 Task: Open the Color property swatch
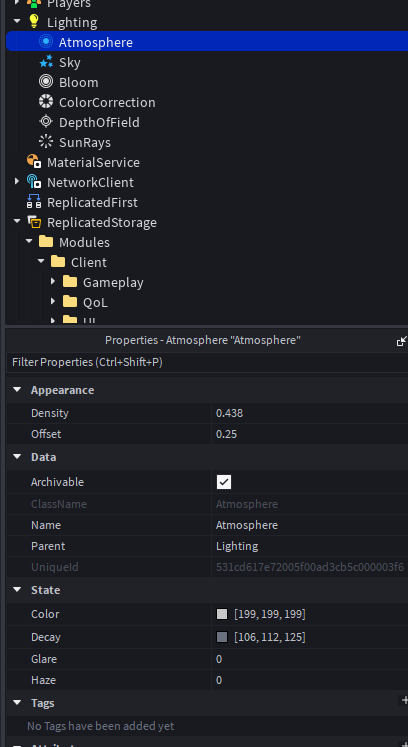[x=222, y=614]
